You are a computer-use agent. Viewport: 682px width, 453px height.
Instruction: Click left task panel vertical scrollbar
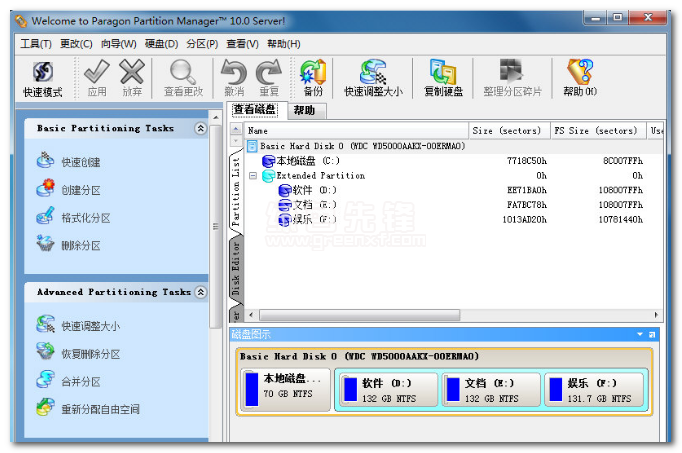coord(215,226)
